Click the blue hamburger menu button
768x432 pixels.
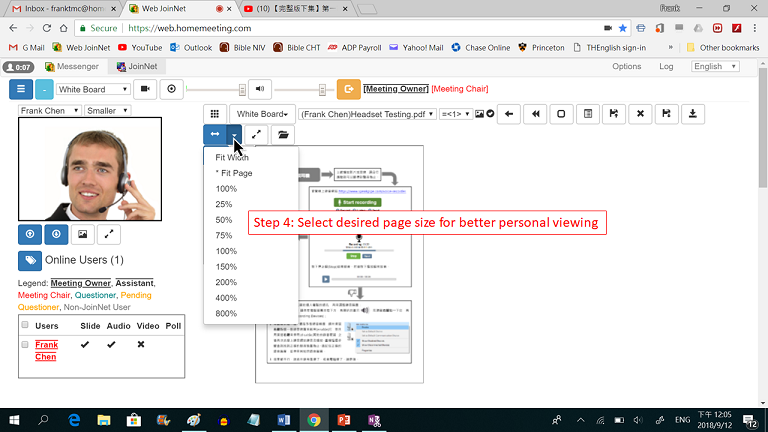[x=22, y=89]
